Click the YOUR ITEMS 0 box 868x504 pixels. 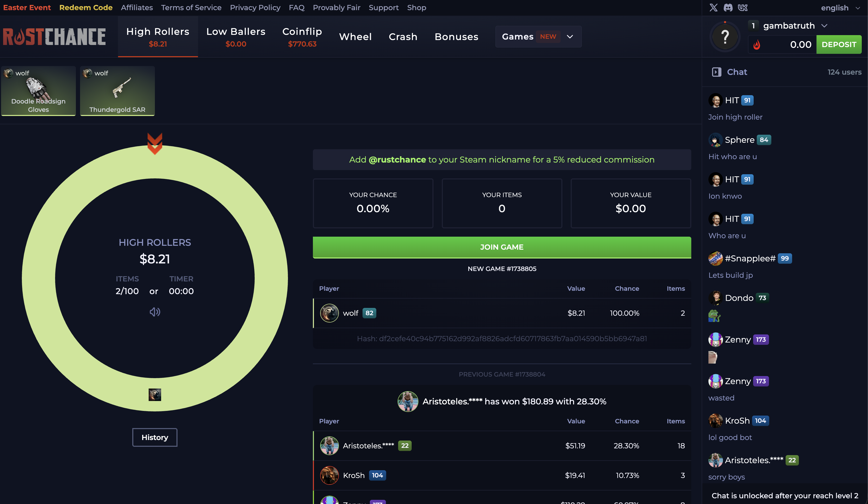(502, 203)
